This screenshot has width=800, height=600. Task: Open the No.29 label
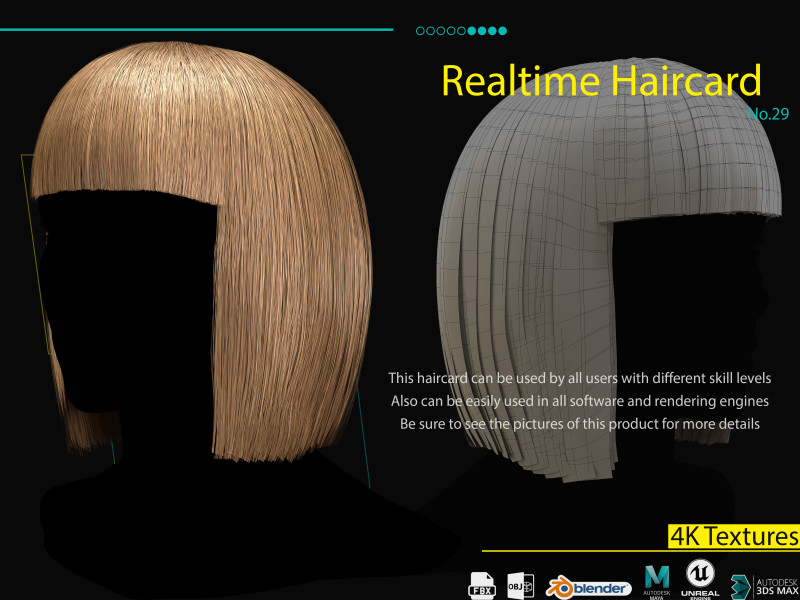point(767,115)
